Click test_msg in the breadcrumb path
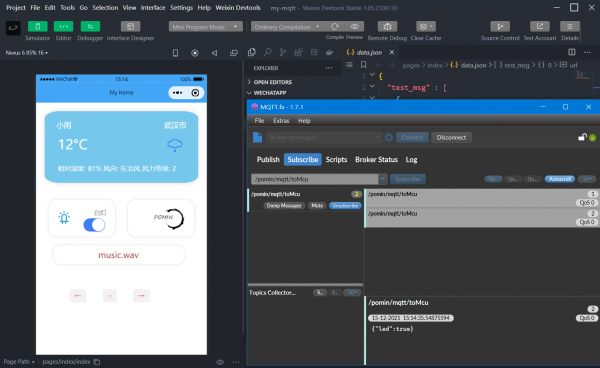 517,65
